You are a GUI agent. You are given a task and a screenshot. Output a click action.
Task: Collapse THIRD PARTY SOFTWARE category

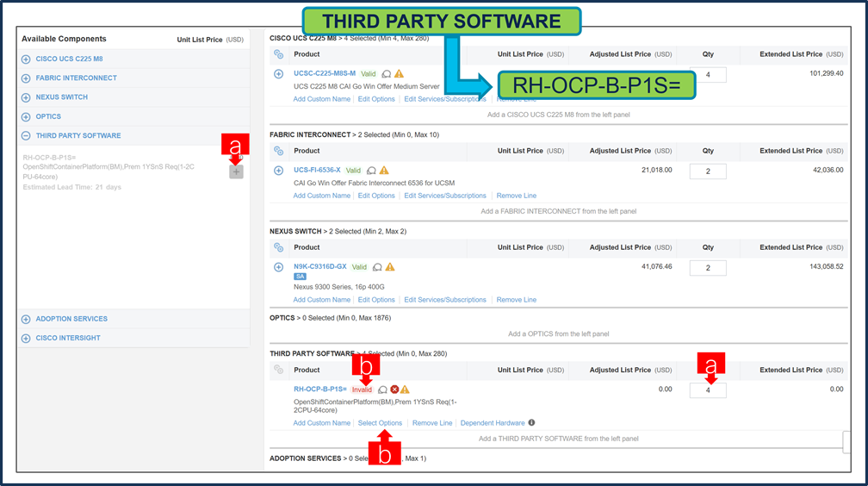click(x=26, y=136)
